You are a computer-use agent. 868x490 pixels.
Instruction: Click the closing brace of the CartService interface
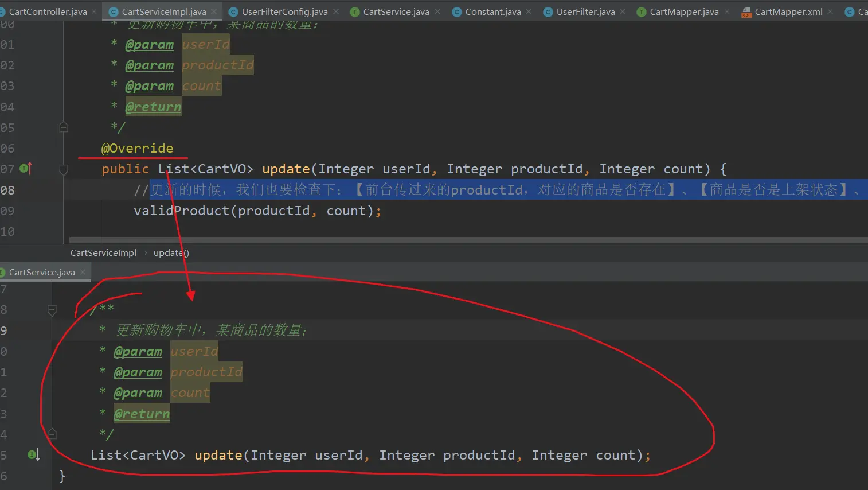point(62,476)
